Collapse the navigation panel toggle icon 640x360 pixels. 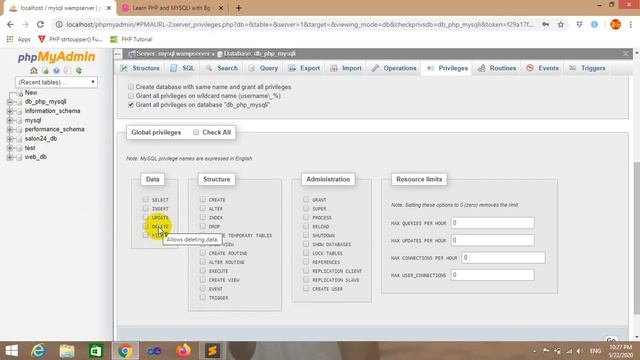tap(118, 54)
